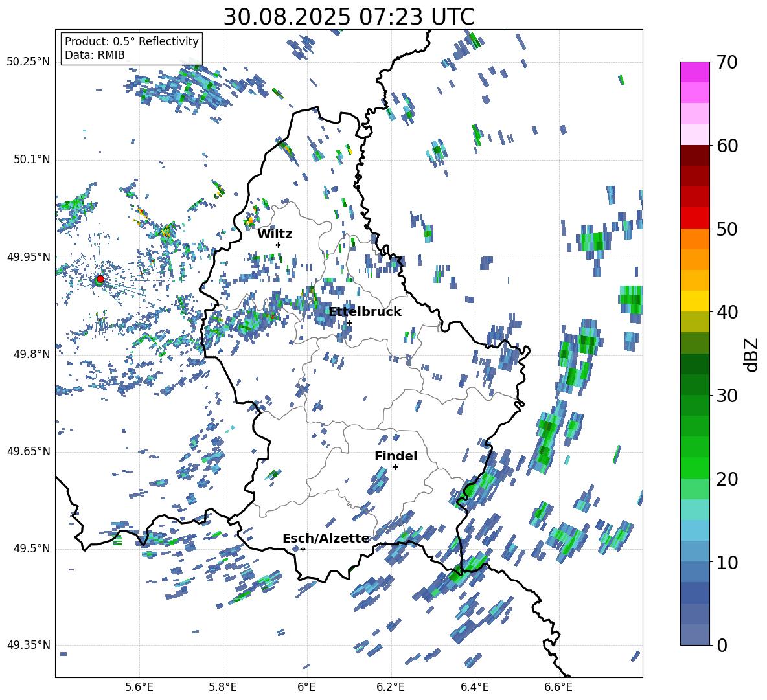Click the 49.5°N latitude label
The width and height of the screenshot is (767, 700).
coord(32,548)
